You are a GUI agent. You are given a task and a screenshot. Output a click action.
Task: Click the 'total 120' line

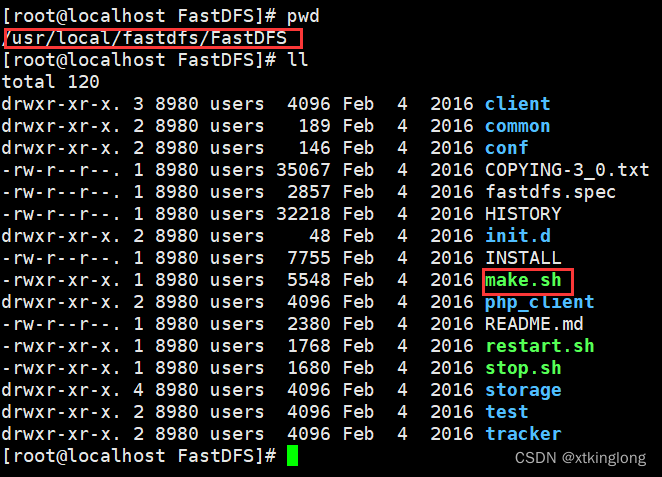coord(51,81)
